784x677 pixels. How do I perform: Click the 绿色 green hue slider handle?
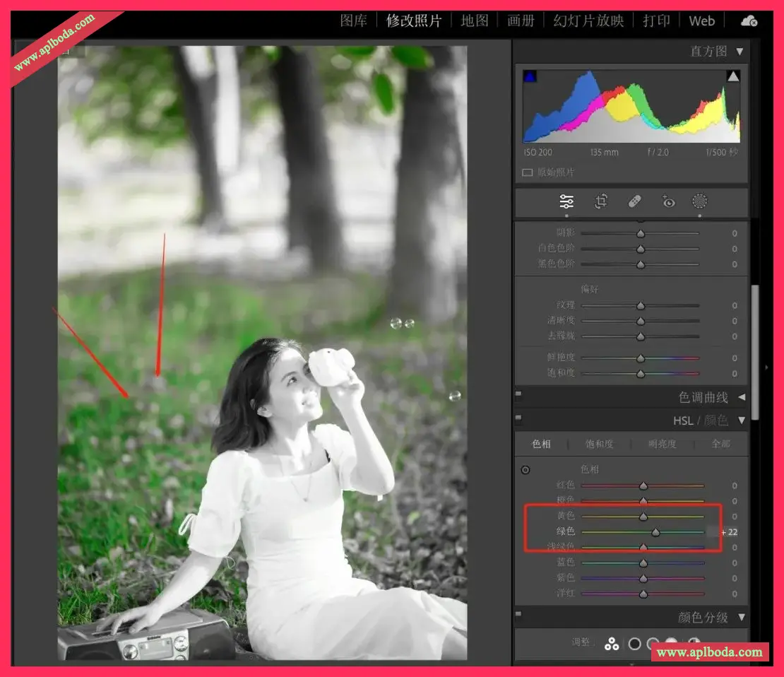pos(655,532)
